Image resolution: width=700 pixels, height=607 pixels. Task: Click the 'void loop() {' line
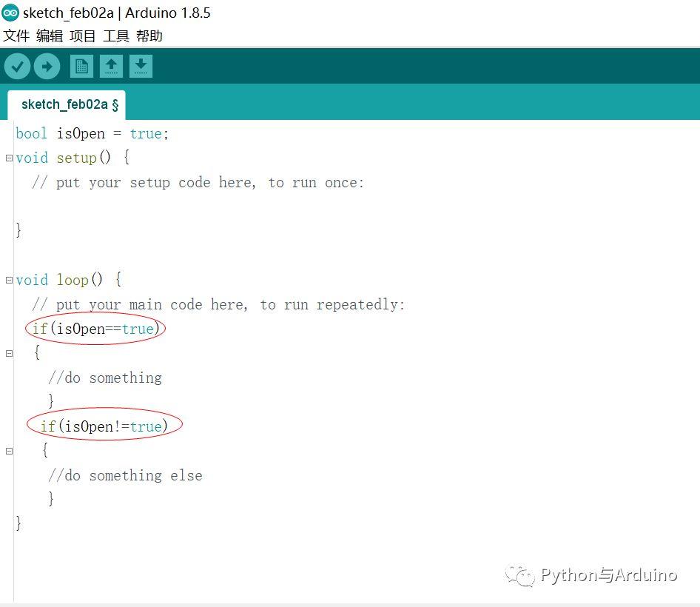pyautogui.click(x=69, y=280)
